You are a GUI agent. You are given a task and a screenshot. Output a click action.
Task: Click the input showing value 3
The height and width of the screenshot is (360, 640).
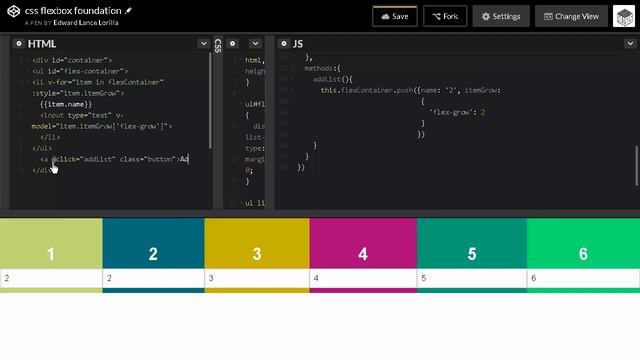pos(257,278)
